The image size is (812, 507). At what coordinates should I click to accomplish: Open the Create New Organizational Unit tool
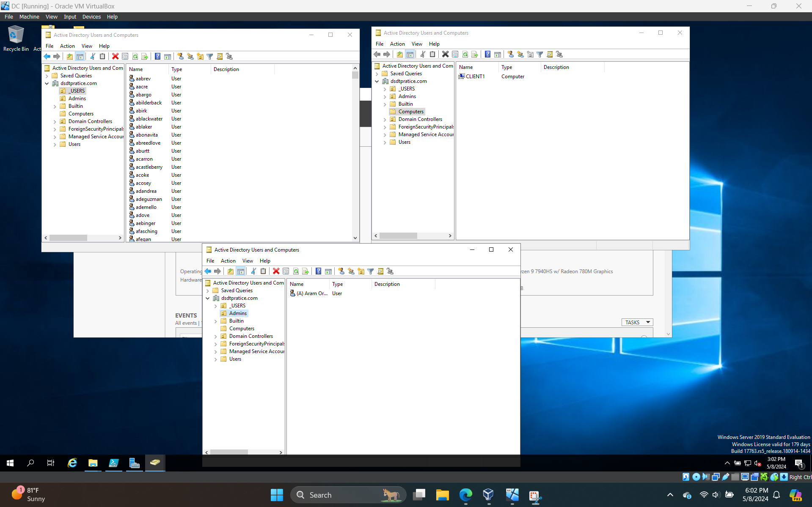click(201, 56)
